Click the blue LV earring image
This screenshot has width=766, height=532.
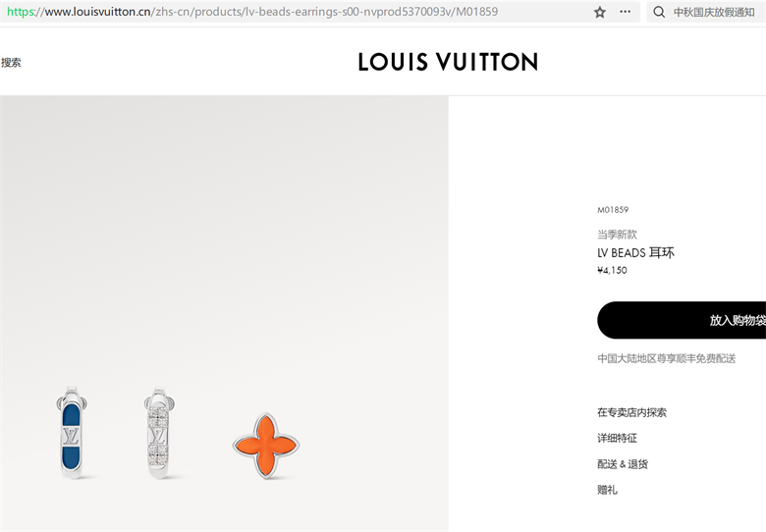coord(73,432)
